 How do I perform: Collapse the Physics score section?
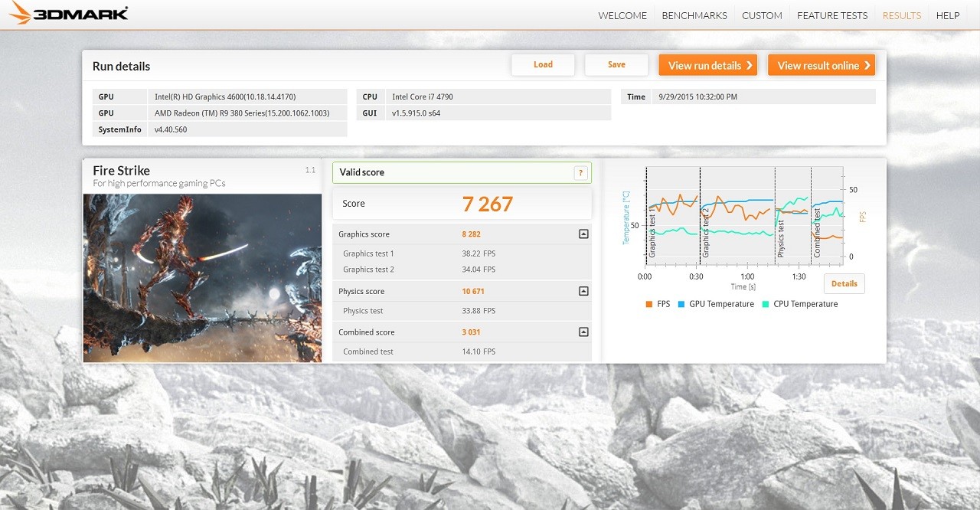click(583, 291)
